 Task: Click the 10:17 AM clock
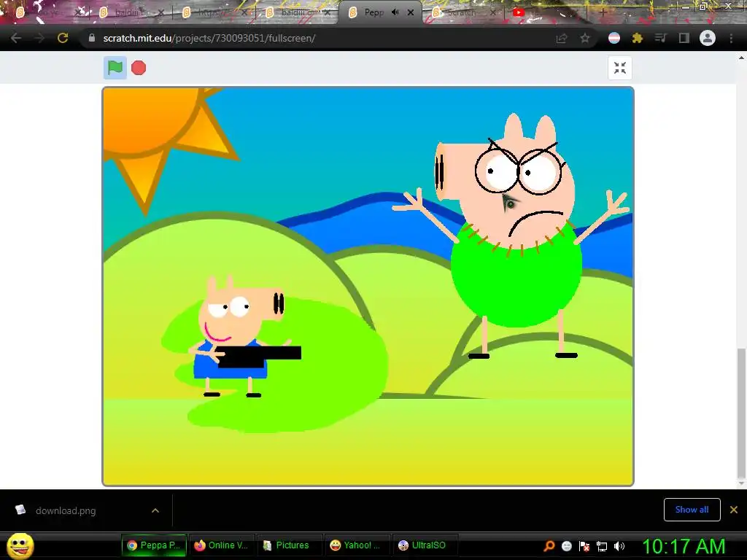click(x=684, y=546)
